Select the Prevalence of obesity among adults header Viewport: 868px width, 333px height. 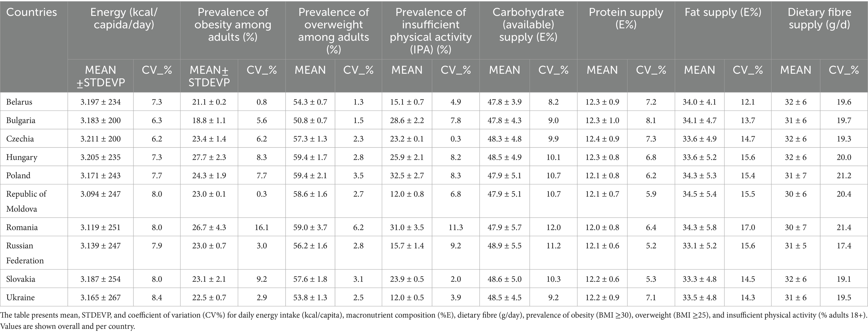pyautogui.click(x=232, y=25)
